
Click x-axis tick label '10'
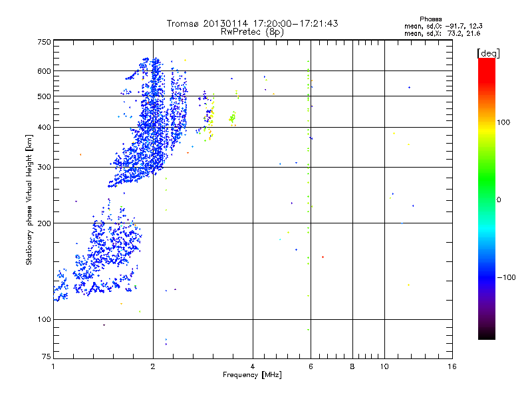(384, 366)
